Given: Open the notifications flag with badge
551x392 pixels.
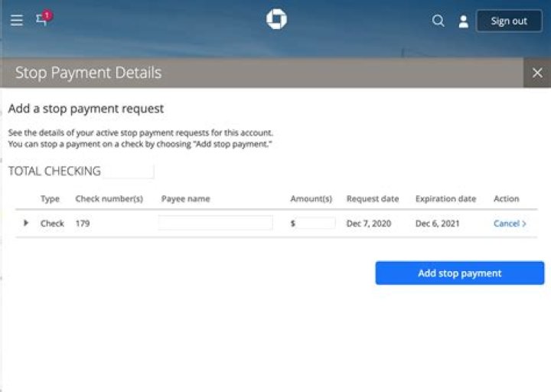Looking at the screenshot, I should 44,18.
